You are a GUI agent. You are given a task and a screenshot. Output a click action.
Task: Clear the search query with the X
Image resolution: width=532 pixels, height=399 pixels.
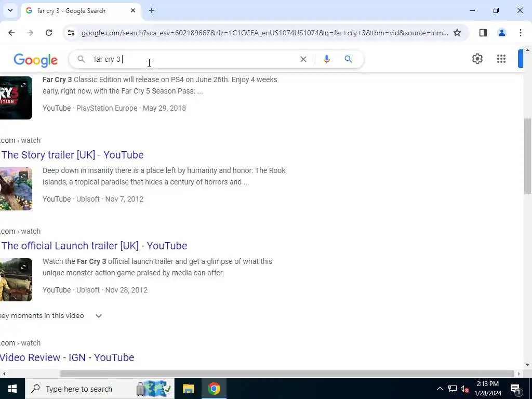tap(303, 59)
